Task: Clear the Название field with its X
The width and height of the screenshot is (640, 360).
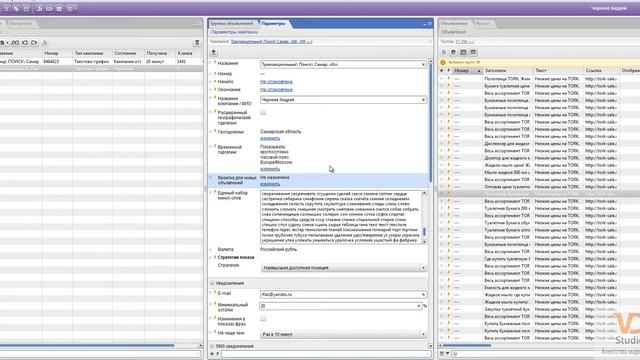Action: click(x=423, y=64)
